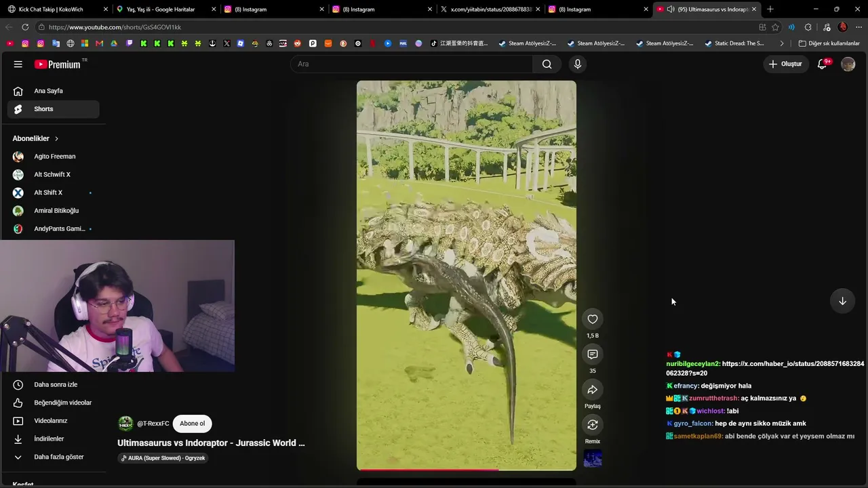Open the notifications bell
This screenshot has width=868, height=488.
(x=823, y=64)
